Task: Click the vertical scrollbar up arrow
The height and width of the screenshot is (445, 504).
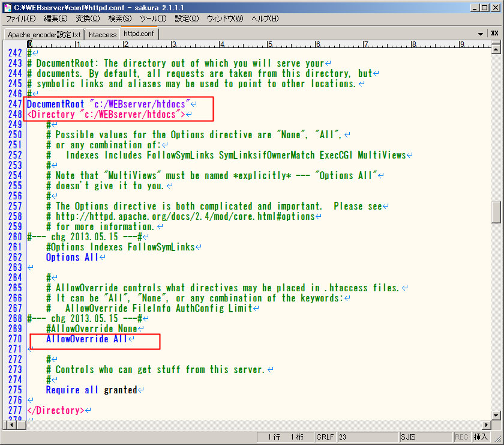Action: pos(496,49)
